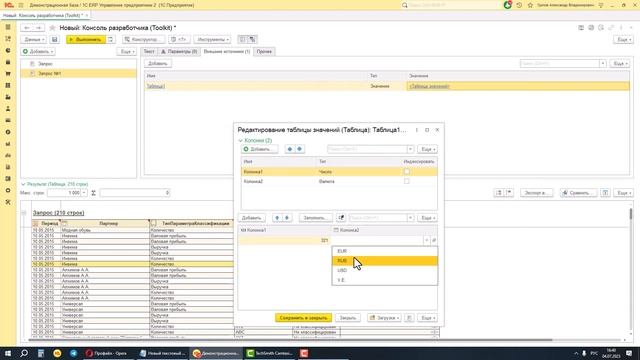Click back navigation arrow

tap(27, 28)
